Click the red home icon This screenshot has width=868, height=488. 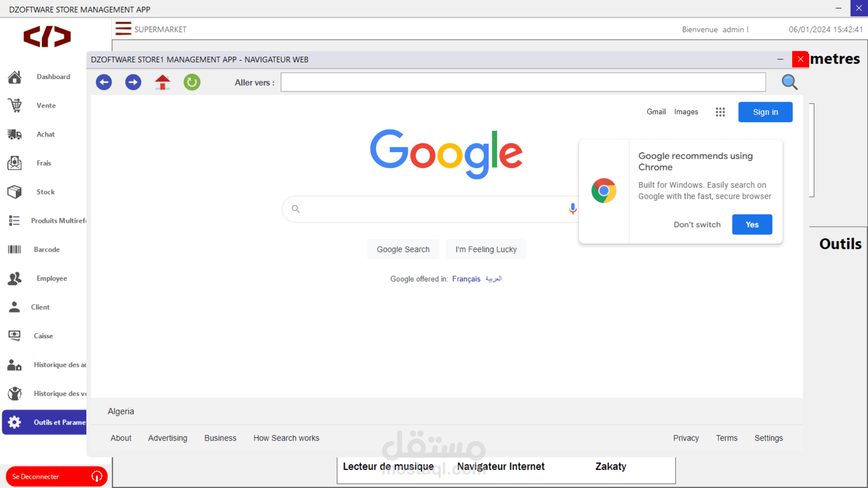click(x=162, y=82)
